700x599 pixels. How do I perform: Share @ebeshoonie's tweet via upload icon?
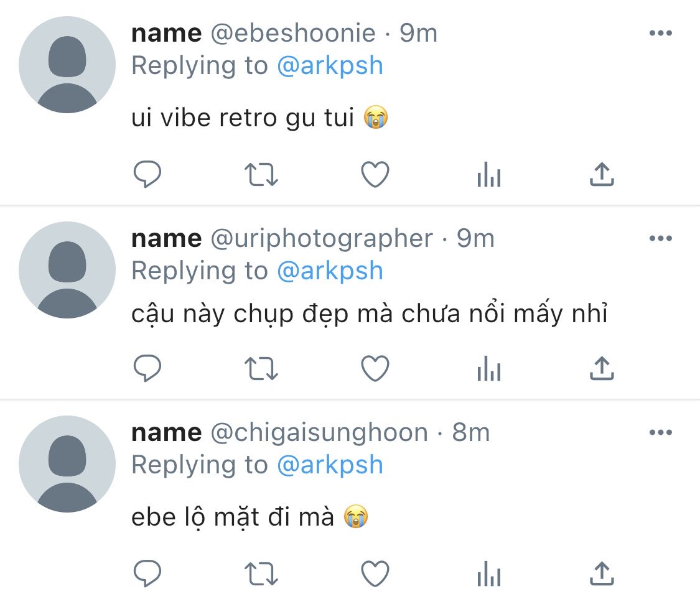tap(602, 174)
